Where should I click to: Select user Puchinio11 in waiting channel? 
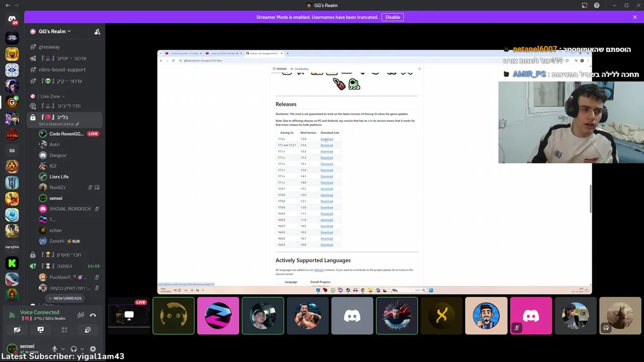pyautogui.click(x=69, y=277)
